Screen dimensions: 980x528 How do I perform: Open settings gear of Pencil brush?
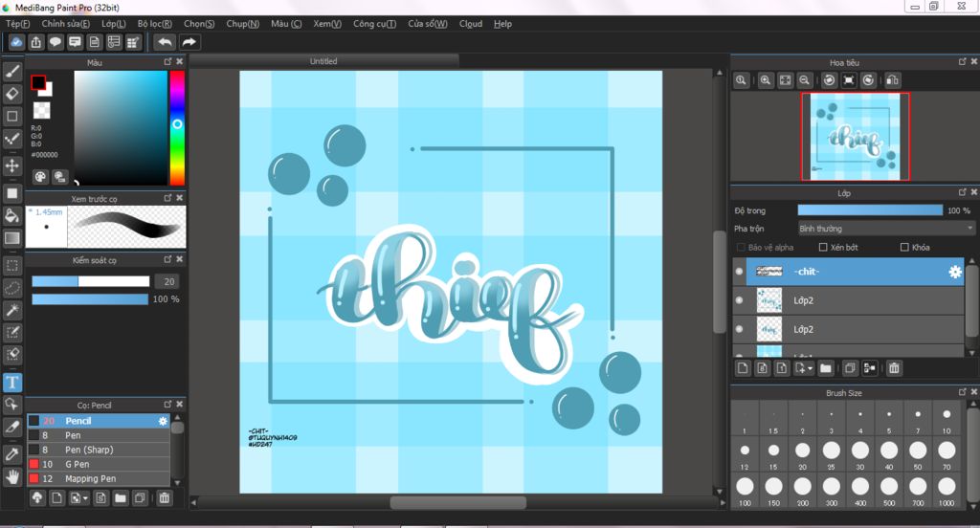[x=163, y=421]
